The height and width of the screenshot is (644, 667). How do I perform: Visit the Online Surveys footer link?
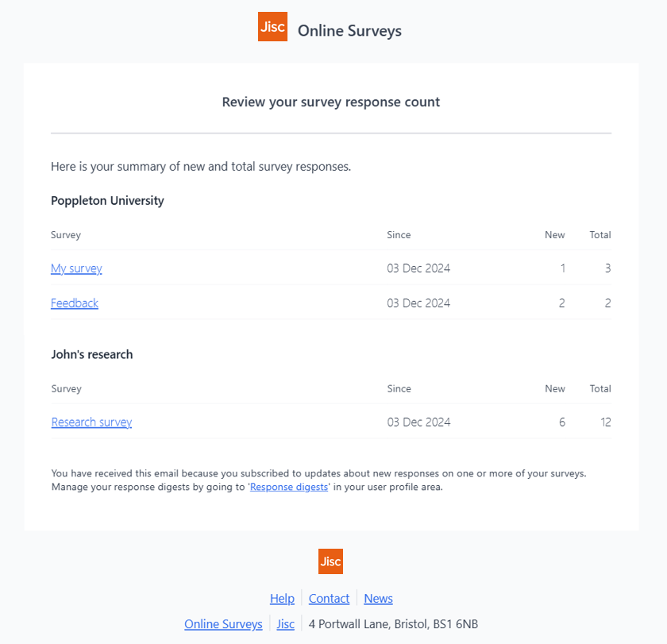(x=223, y=624)
